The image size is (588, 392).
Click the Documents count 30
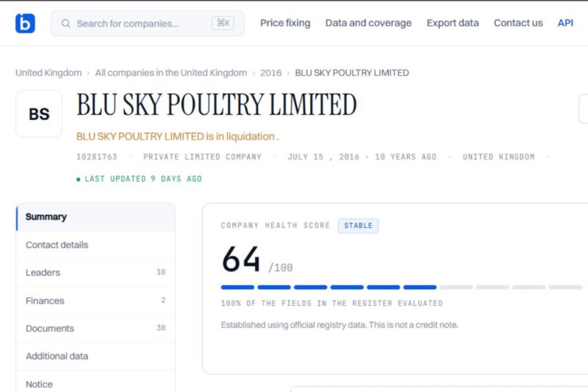pyautogui.click(x=161, y=328)
